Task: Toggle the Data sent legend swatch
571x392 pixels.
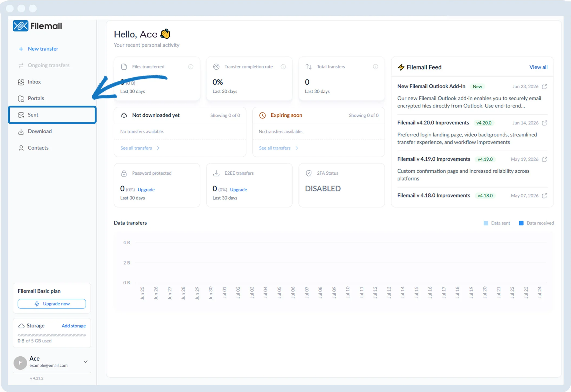Action: 486,223
